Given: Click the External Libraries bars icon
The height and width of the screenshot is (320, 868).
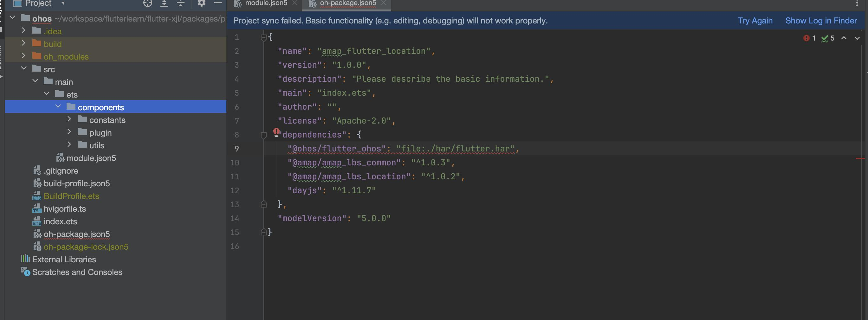Looking at the screenshot, I should [x=25, y=259].
